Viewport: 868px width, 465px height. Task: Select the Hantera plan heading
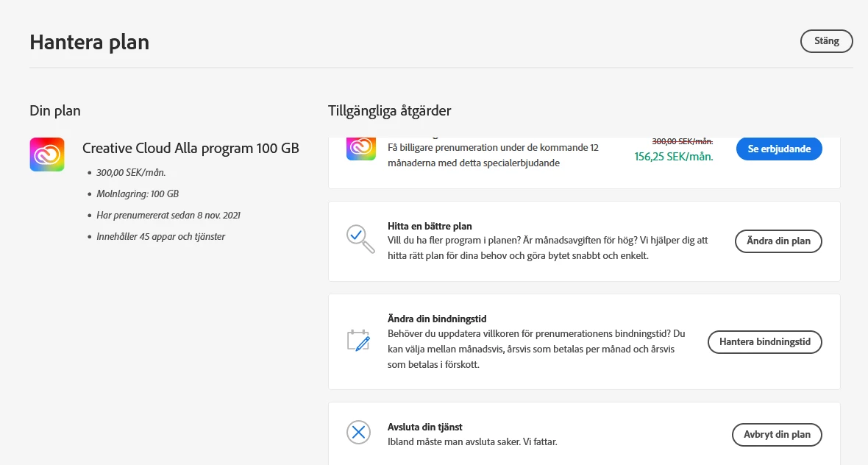click(x=89, y=42)
